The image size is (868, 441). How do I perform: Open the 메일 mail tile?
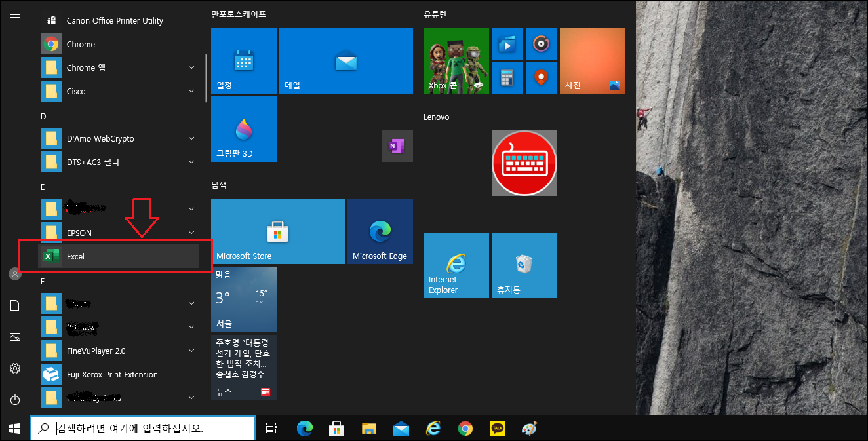click(346, 61)
